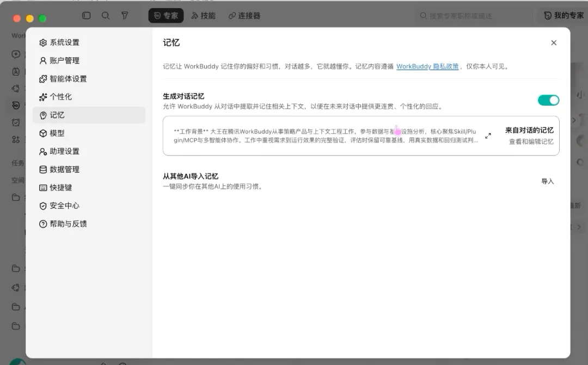
Task: Click the question mark icon beside 帮助与反馈
Action: [x=43, y=224]
